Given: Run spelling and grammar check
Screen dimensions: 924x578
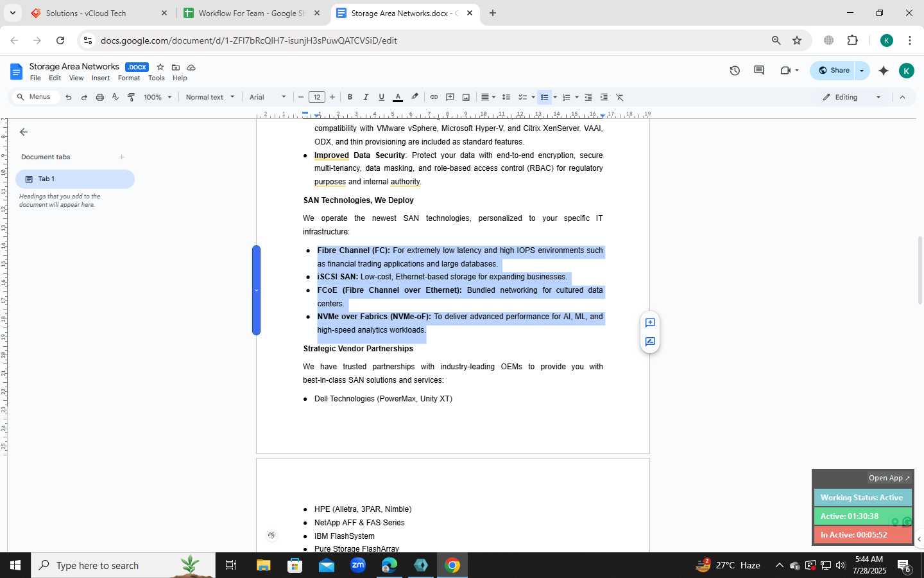Looking at the screenshot, I should click(116, 97).
